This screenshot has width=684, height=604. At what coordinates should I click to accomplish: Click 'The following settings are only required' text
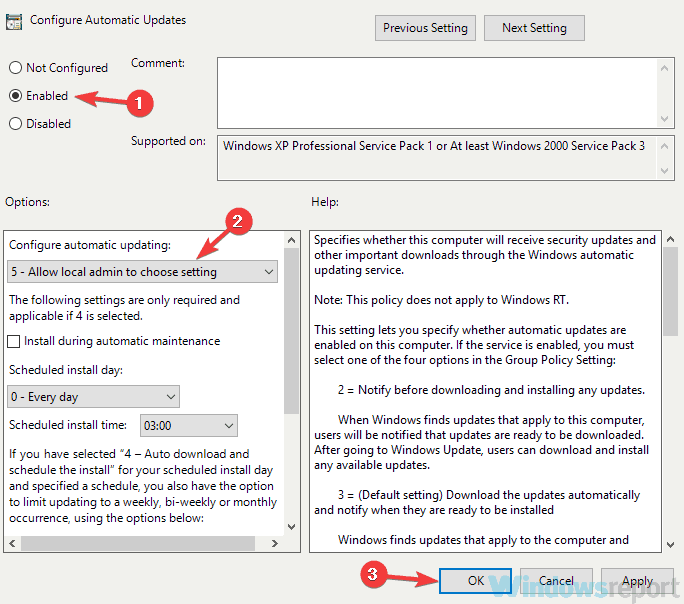(124, 308)
